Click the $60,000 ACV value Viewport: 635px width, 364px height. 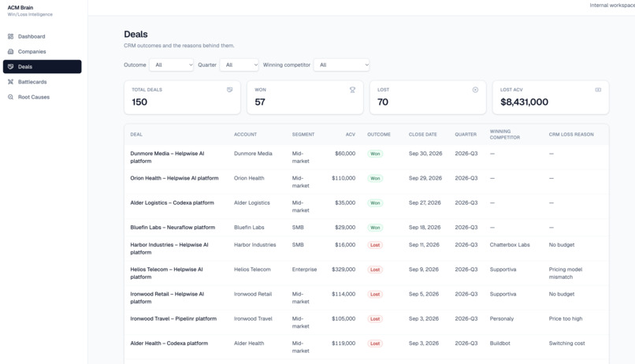tap(345, 154)
